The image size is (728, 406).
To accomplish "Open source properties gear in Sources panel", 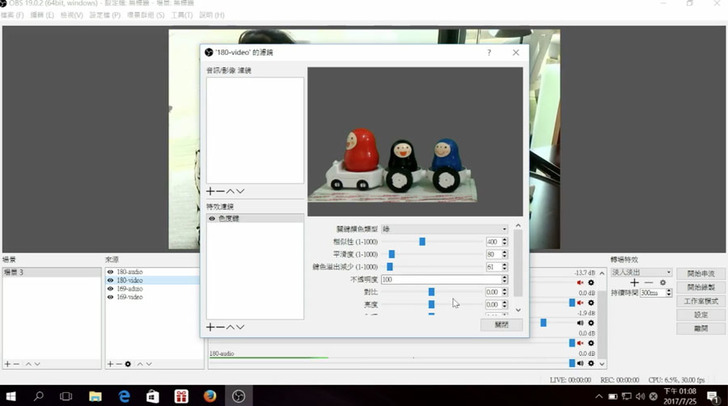I will pyautogui.click(x=128, y=364).
